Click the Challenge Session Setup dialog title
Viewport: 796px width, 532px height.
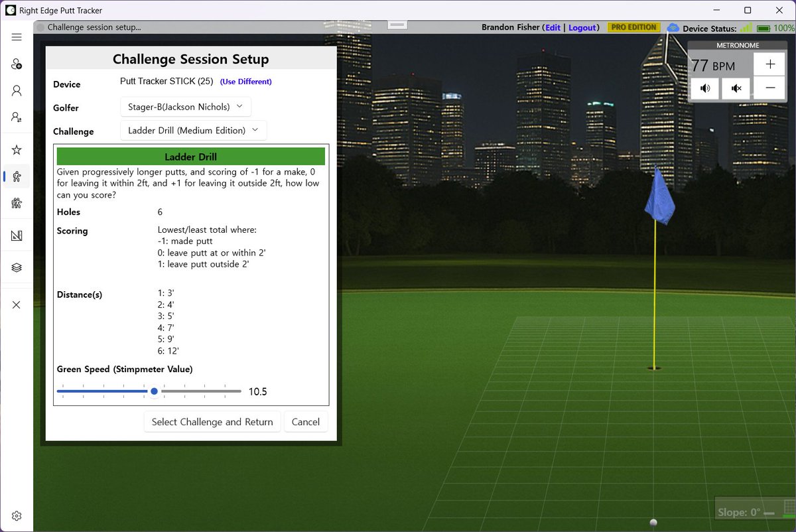191,59
